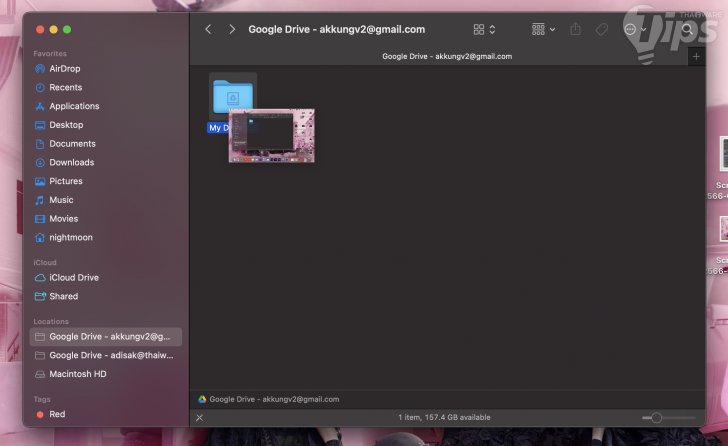Image resolution: width=728 pixels, height=446 pixels.
Task: Click the window title Google Drive - akkungv2@gmail.com
Action: coord(337,29)
